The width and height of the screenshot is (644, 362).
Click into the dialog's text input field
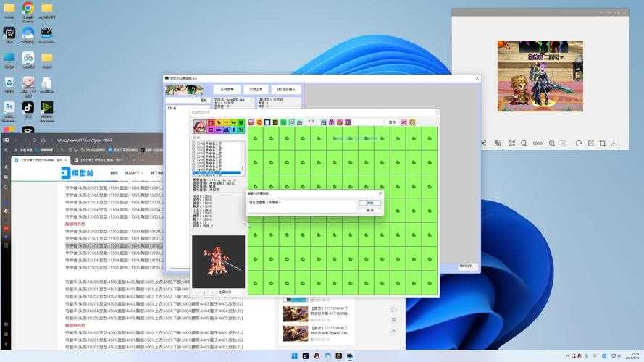(302, 206)
